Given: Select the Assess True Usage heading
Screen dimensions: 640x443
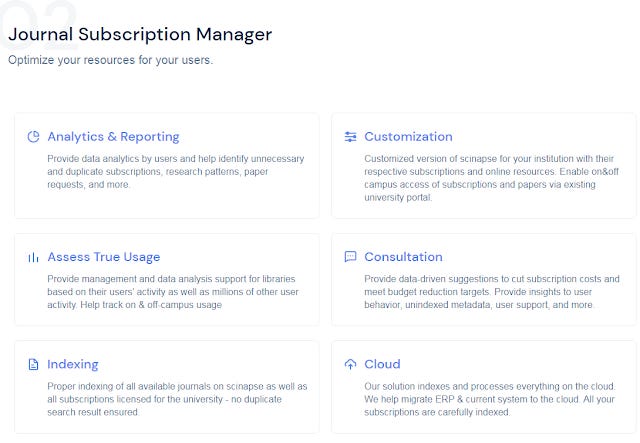Looking at the screenshot, I should 104,257.
